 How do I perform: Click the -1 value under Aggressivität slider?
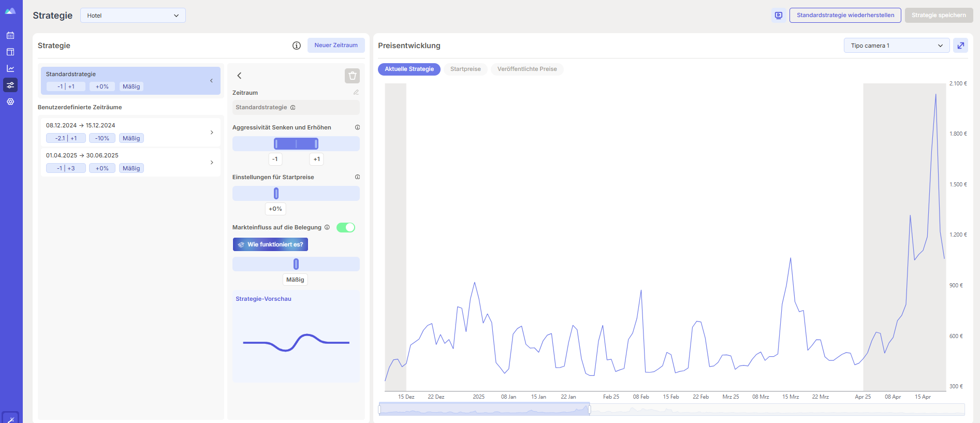point(275,159)
